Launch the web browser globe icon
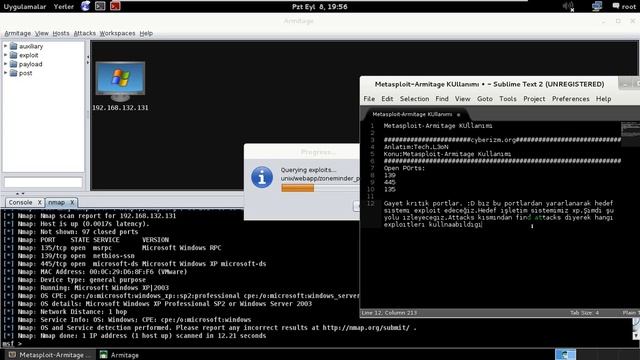Viewport: 640px width, 360px height. (85, 6)
